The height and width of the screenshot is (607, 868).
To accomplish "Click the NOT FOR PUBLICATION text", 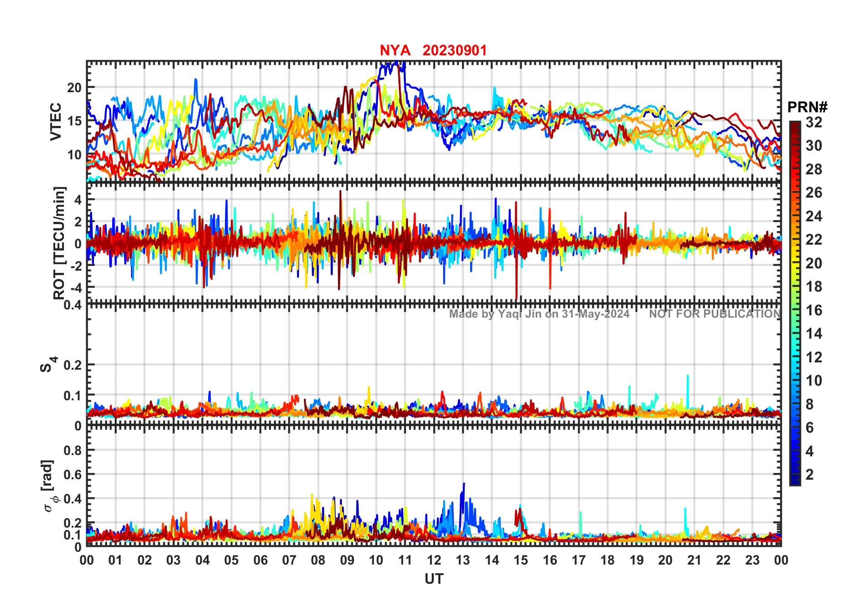I will point(715,314).
